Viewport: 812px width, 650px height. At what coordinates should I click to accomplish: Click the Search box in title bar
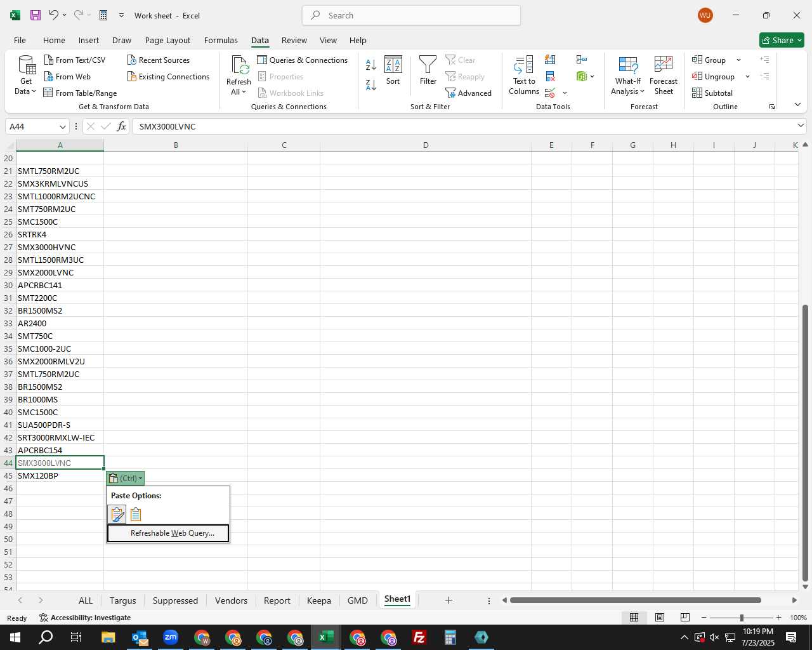pyautogui.click(x=412, y=15)
